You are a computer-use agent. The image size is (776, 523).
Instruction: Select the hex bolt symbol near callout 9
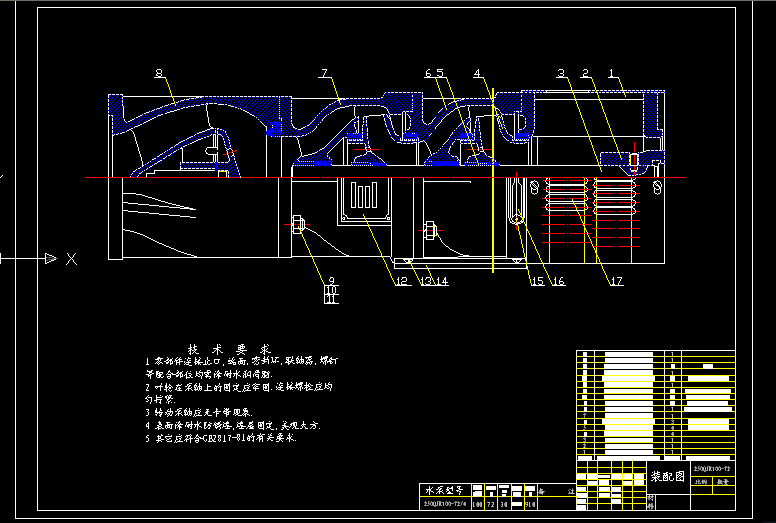point(296,223)
